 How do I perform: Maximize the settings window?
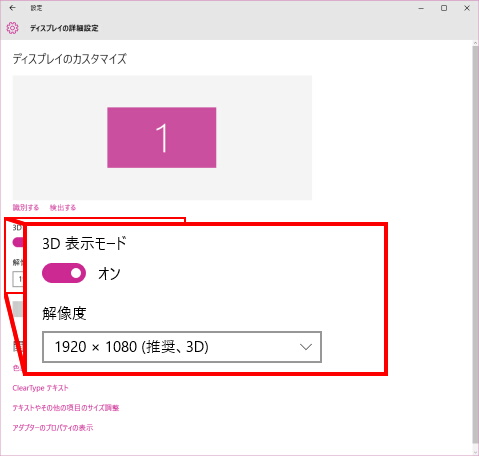(444, 8)
